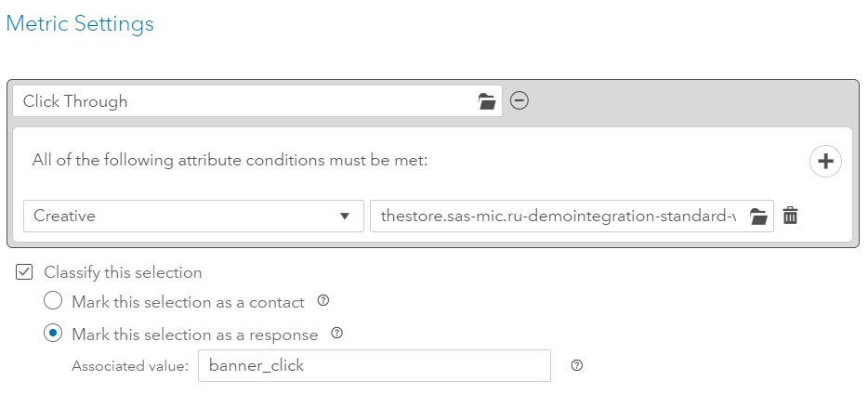
Task: Delete the Creative condition with trash icon
Action: 790,216
